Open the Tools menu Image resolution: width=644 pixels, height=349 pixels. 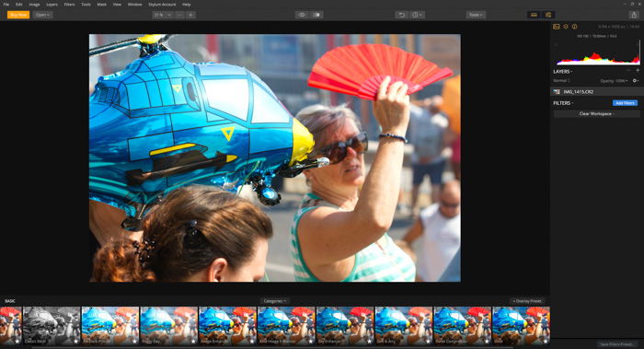[x=86, y=5]
